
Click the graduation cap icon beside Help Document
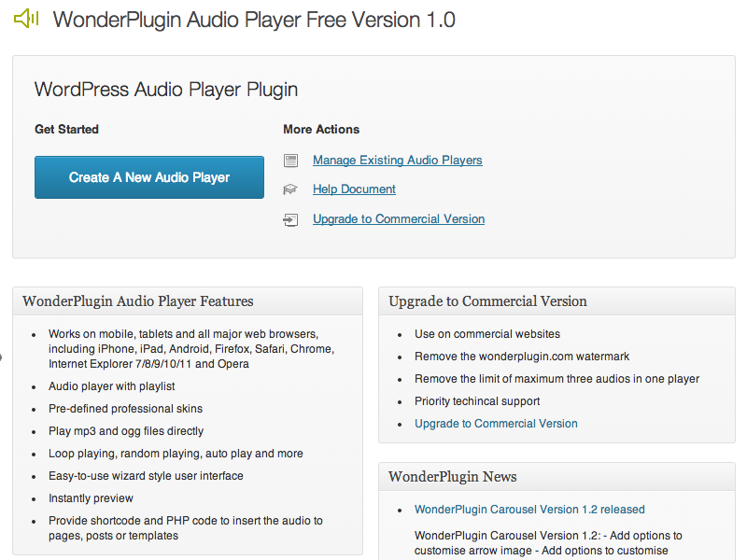(x=291, y=189)
